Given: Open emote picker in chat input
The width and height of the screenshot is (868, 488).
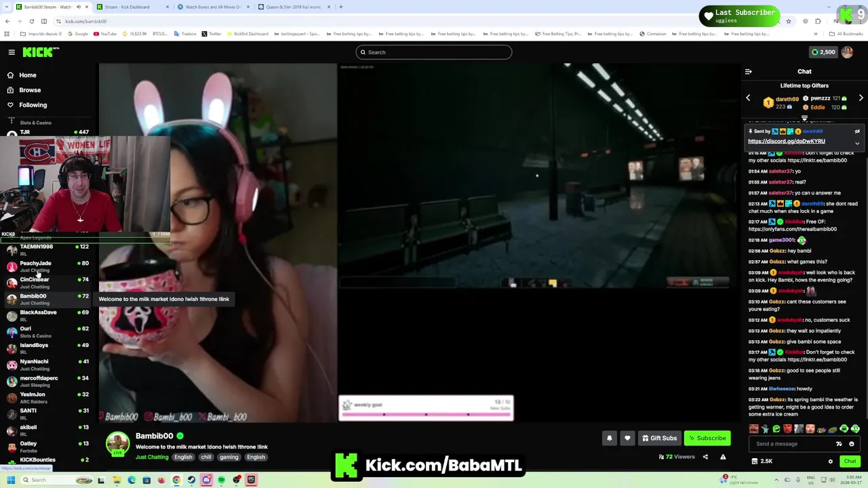Looking at the screenshot, I should click(852, 444).
